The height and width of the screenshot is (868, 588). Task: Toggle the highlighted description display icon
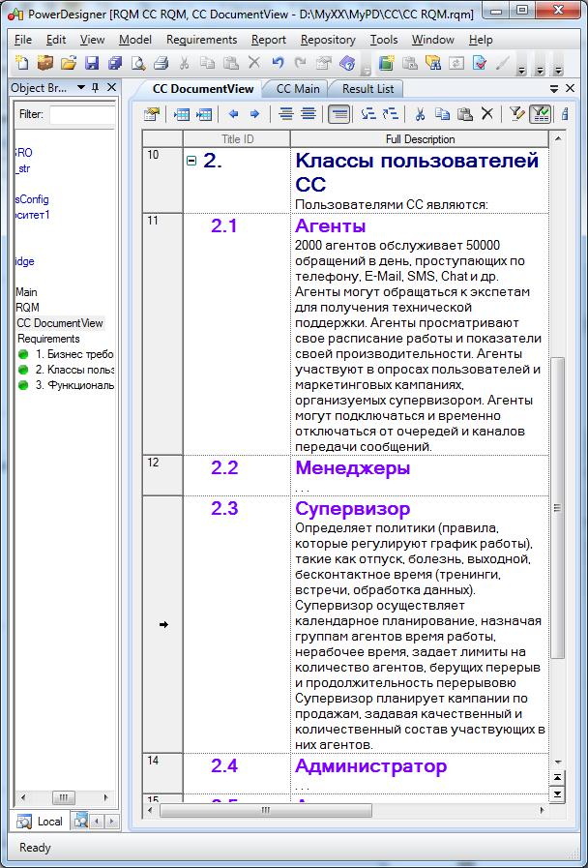(339, 114)
